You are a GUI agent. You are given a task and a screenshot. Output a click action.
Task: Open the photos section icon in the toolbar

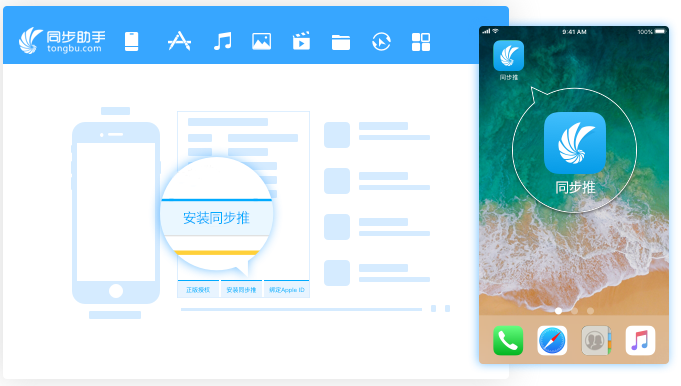[x=261, y=42]
